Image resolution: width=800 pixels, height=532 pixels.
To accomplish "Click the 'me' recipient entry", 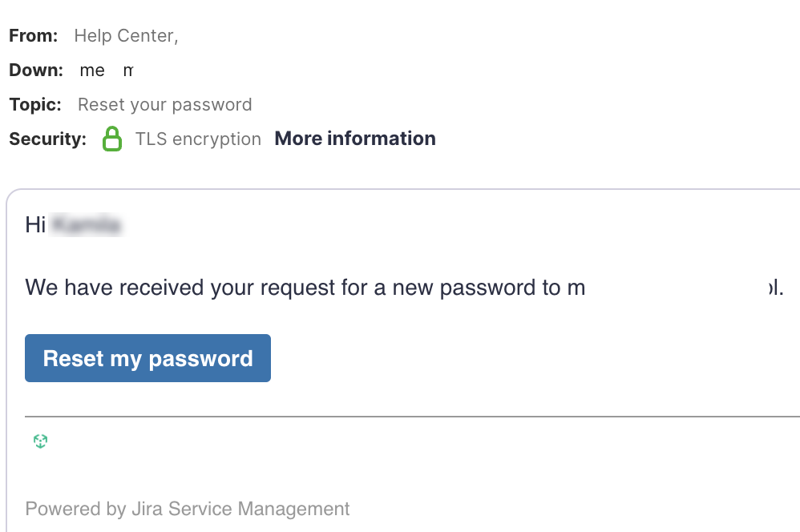I will pyautogui.click(x=92, y=71).
